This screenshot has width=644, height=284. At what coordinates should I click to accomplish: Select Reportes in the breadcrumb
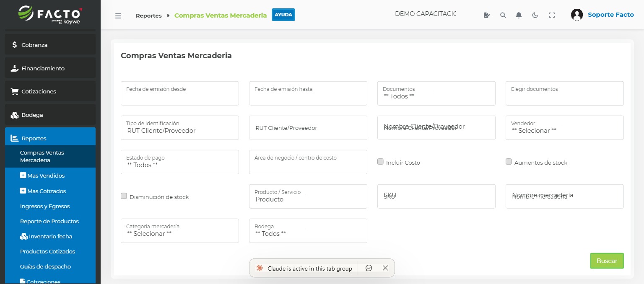point(148,15)
